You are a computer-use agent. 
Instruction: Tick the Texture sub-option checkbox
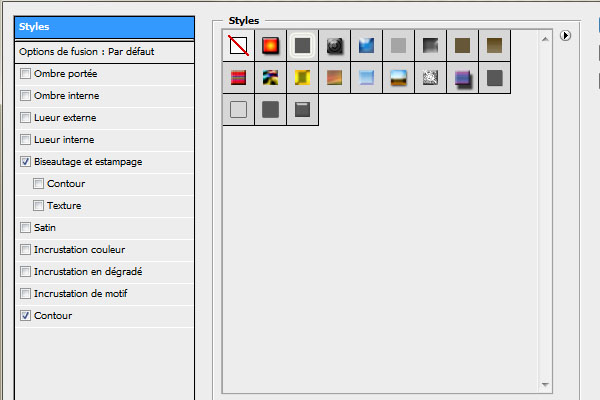tap(38, 206)
